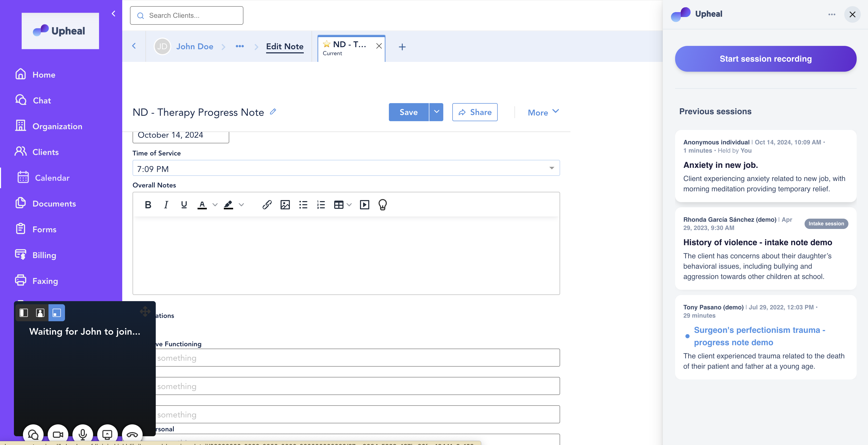Open the More dropdown menu
868x445 pixels.
(x=543, y=112)
